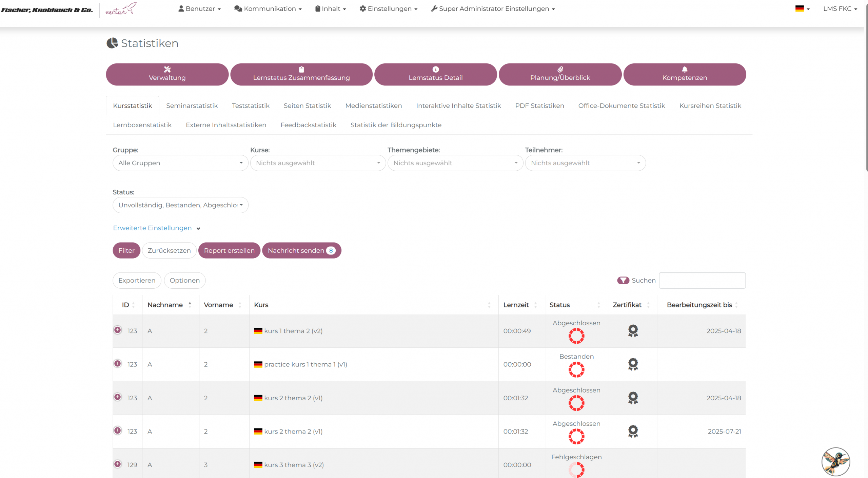Click certificate badge for practice kurs 1 row

pos(633,364)
